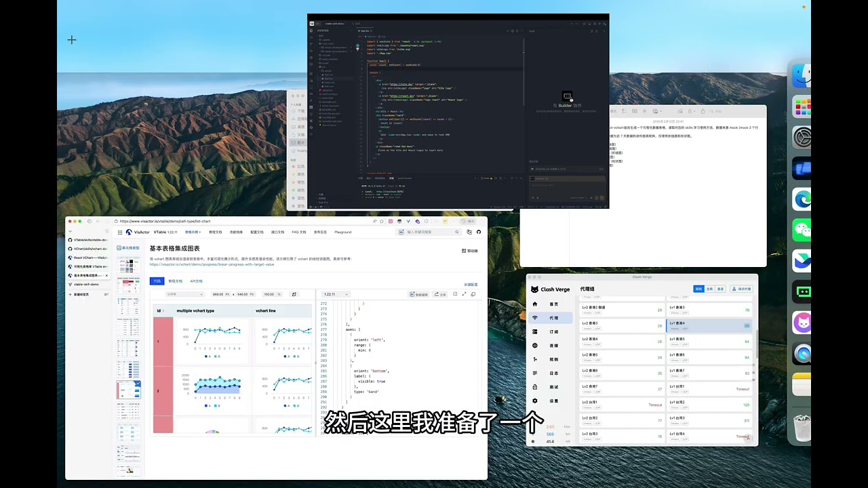Select the React VChart tab in browser sidebar
The height and width of the screenshot is (488, 868).
(88, 258)
